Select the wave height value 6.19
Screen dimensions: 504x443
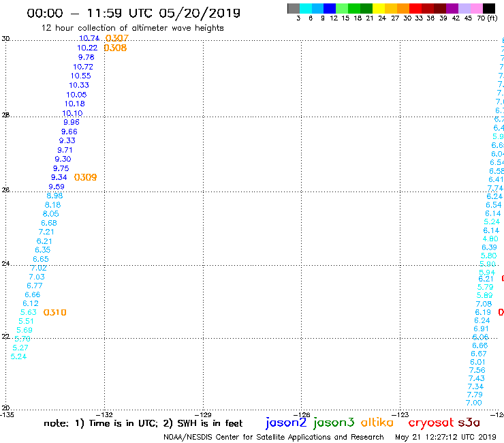(x=483, y=312)
